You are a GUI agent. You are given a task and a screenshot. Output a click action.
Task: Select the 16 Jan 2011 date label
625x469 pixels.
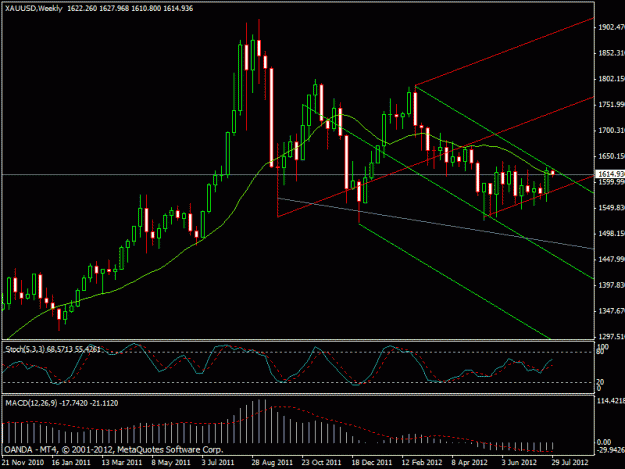click(71, 463)
